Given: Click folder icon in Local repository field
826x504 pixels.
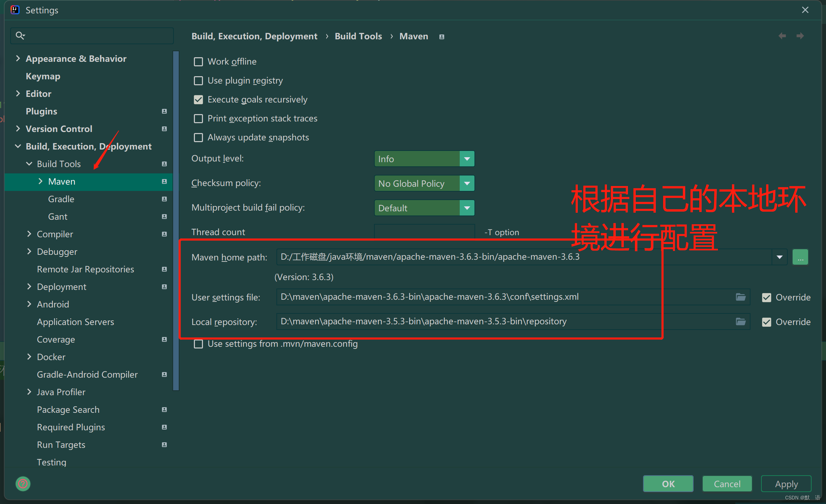Looking at the screenshot, I should click(x=741, y=322).
